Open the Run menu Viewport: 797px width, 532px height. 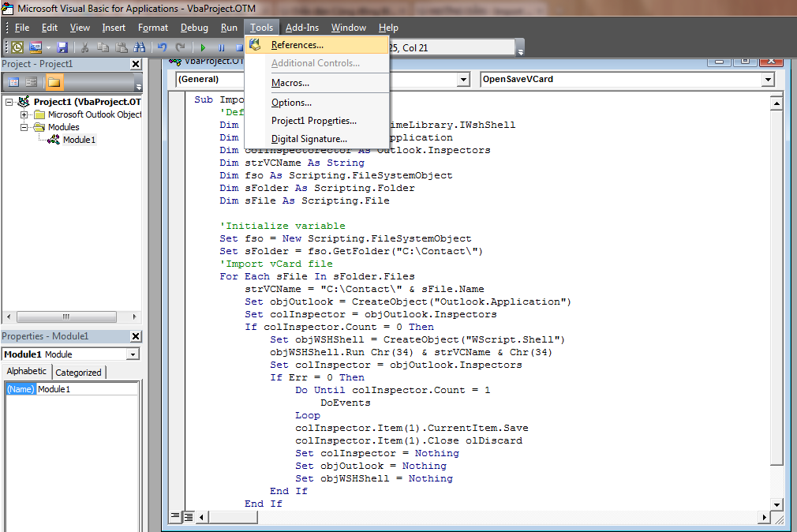click(229, 28)
